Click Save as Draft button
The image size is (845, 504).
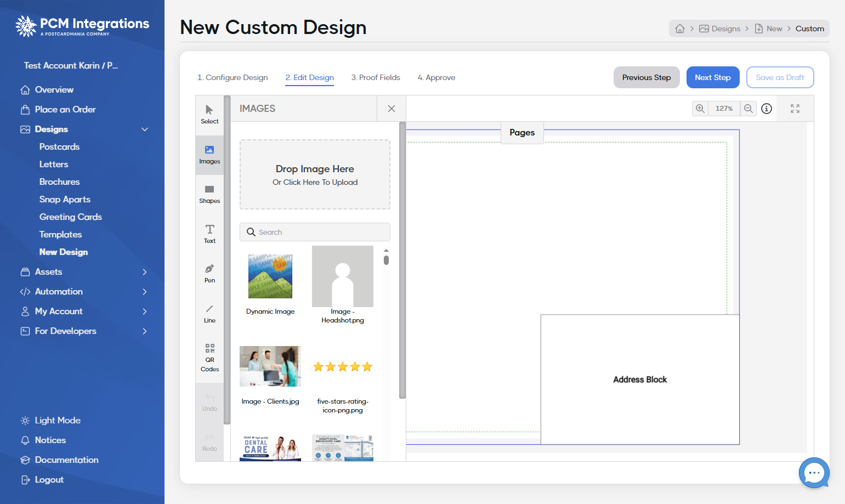(780, 77)
